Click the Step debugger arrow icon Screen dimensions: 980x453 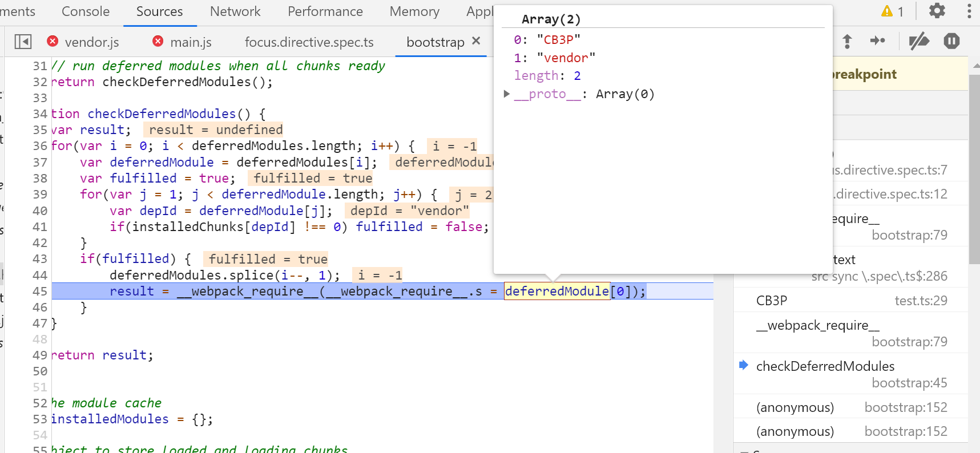877,41
